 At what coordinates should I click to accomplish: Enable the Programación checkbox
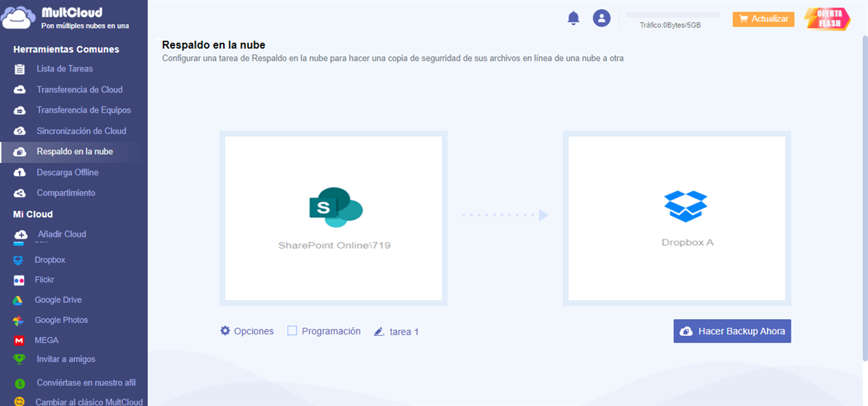pyautogui.click(x=292, y=331)
